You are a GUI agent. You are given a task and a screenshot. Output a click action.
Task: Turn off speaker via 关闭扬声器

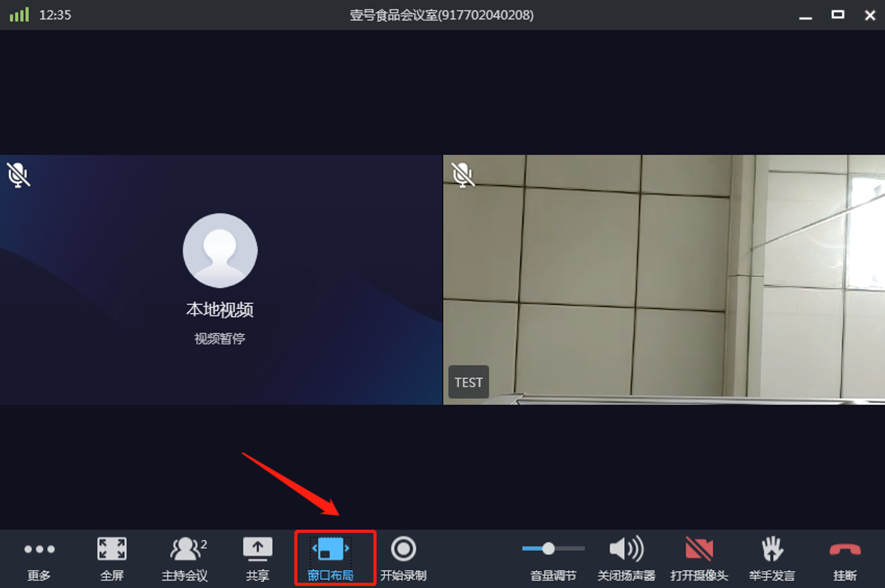[626, 557]
